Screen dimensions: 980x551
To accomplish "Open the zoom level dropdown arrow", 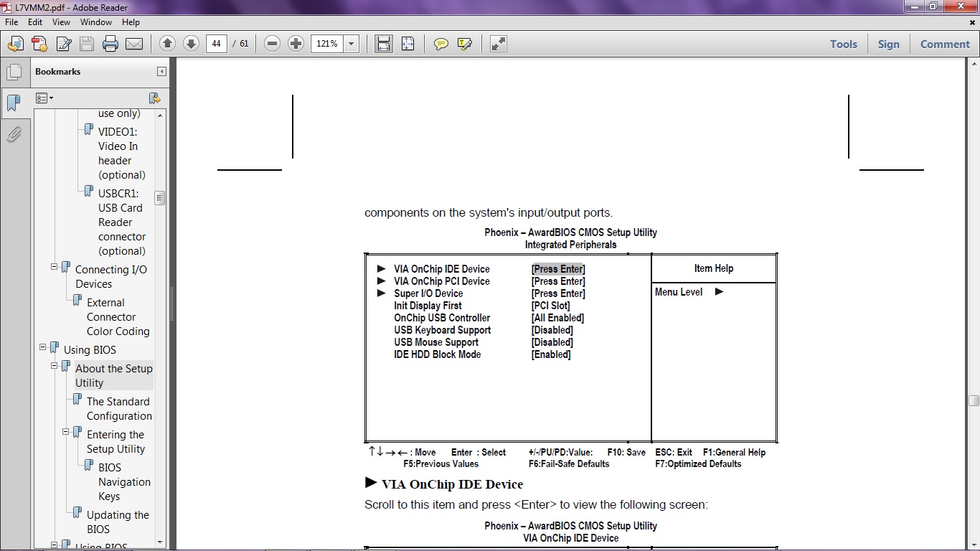I will click(352, 44).
